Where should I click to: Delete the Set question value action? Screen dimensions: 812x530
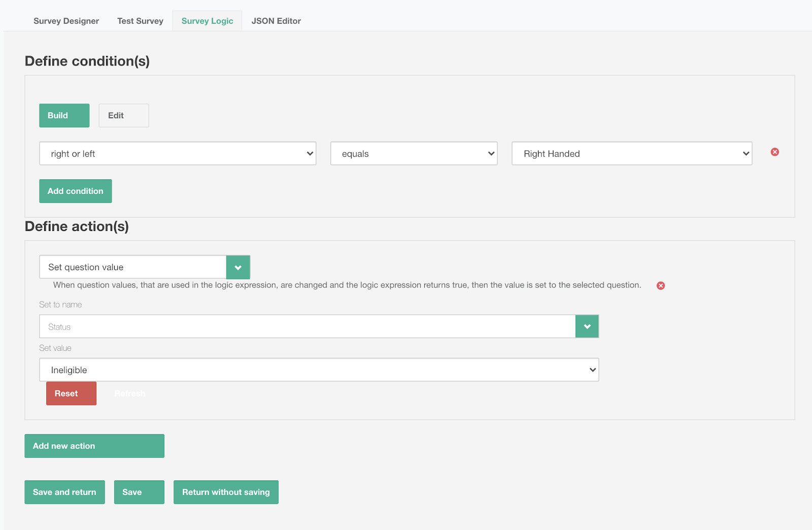[660, 286]
